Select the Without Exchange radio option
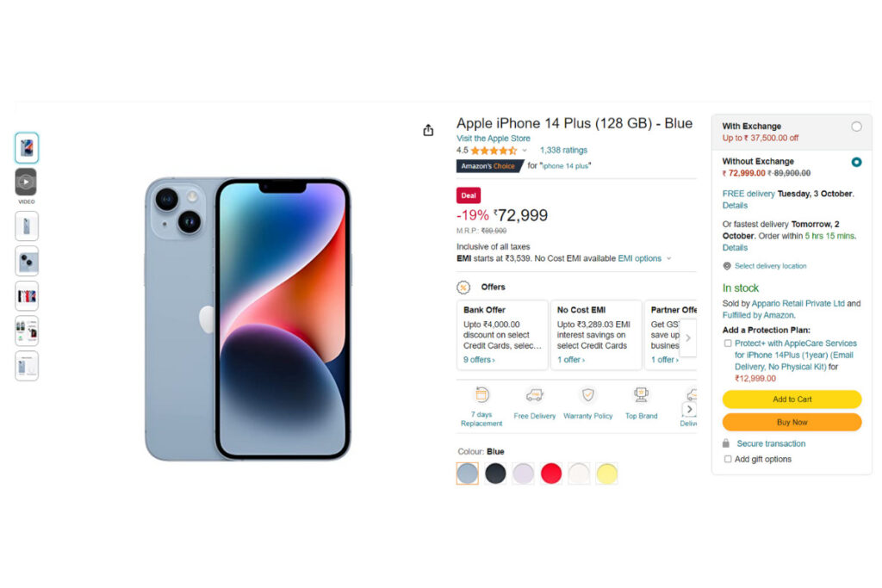Screen dimensions: 882x588 pyautogui.click(x=856, y=162)
